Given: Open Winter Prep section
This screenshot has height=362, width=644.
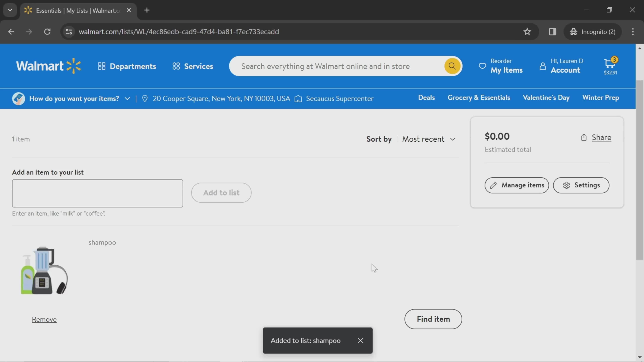Looking at the screenshot, I should pos(601,98).
